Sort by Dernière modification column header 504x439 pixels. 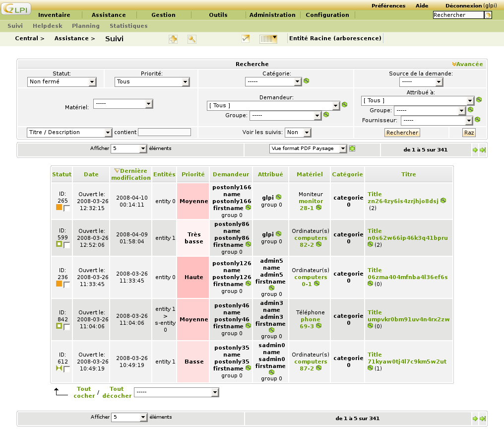point(131,174)
